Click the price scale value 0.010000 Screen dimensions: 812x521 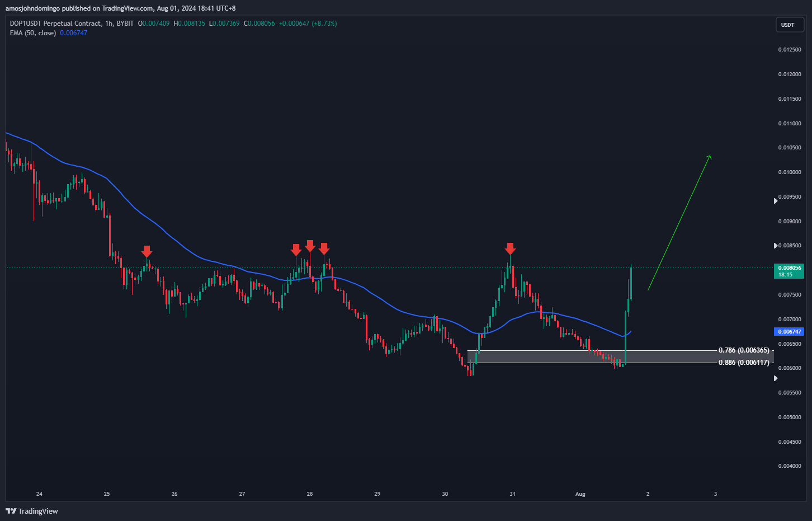(789, 172)
